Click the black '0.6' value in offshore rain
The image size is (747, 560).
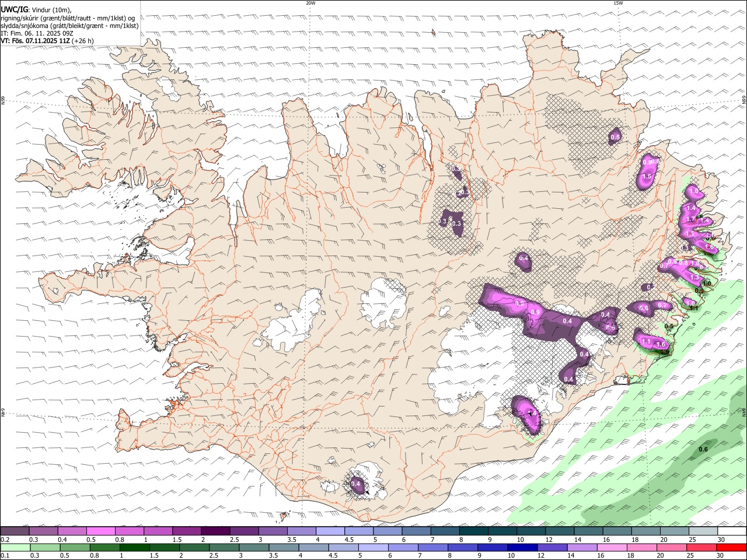coord(703,449)
